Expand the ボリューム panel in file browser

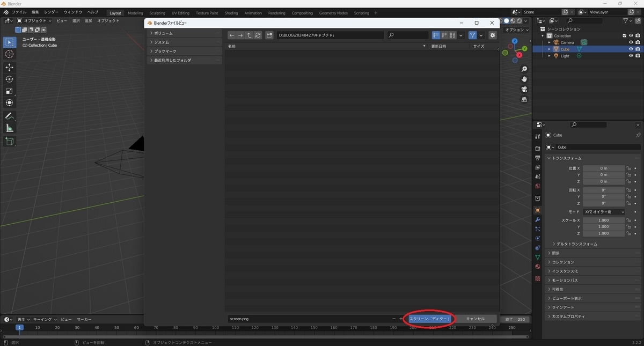coord(184,33)
